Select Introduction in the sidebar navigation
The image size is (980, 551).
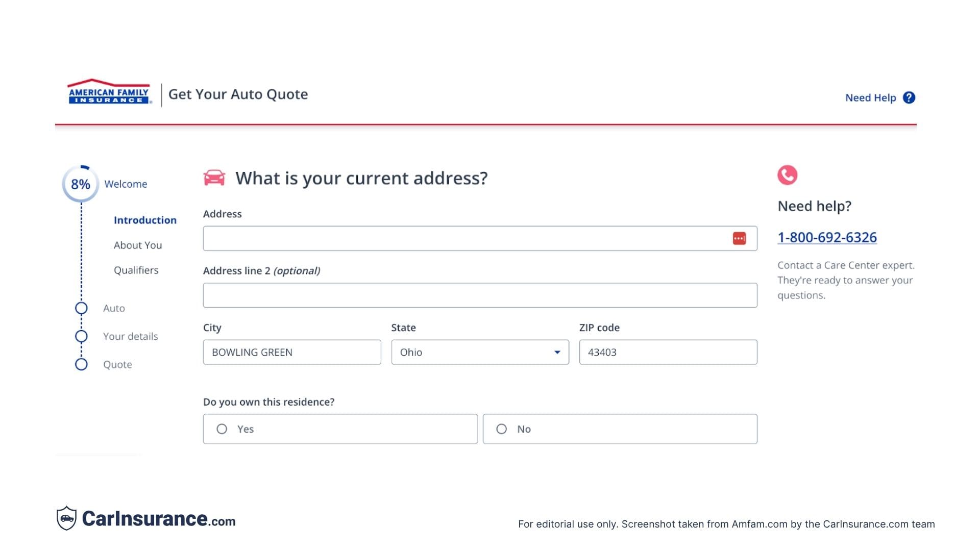(x=145, y=220)
